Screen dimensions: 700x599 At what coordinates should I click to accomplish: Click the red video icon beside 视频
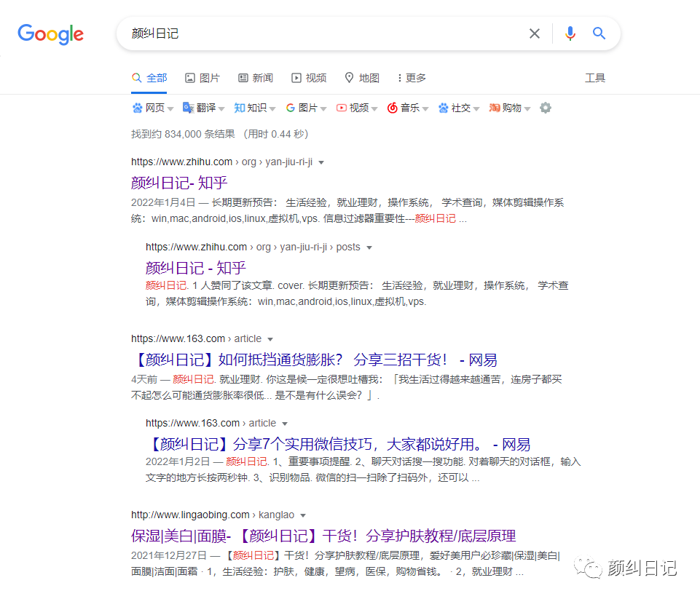pos(342,108)
